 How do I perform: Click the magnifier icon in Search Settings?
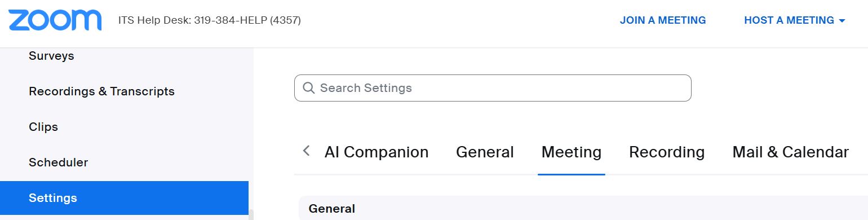[x=308, y=88]
